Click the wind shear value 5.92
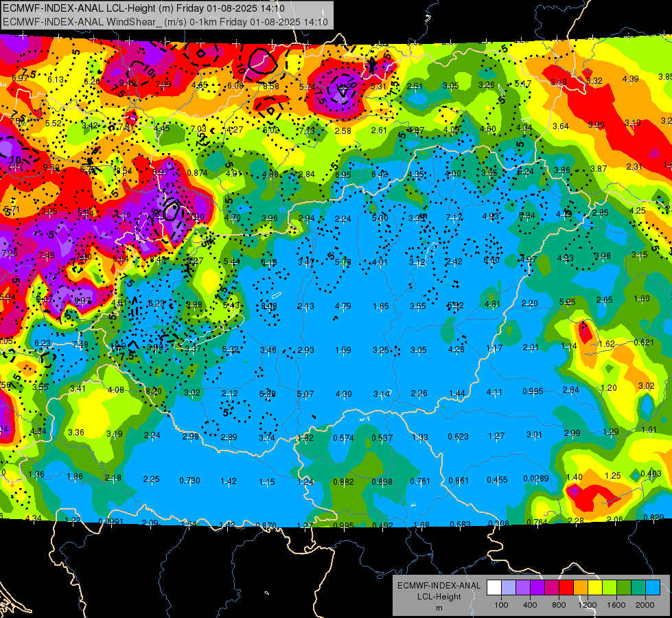Screen dimensions: 672x618 pos(455,306)
